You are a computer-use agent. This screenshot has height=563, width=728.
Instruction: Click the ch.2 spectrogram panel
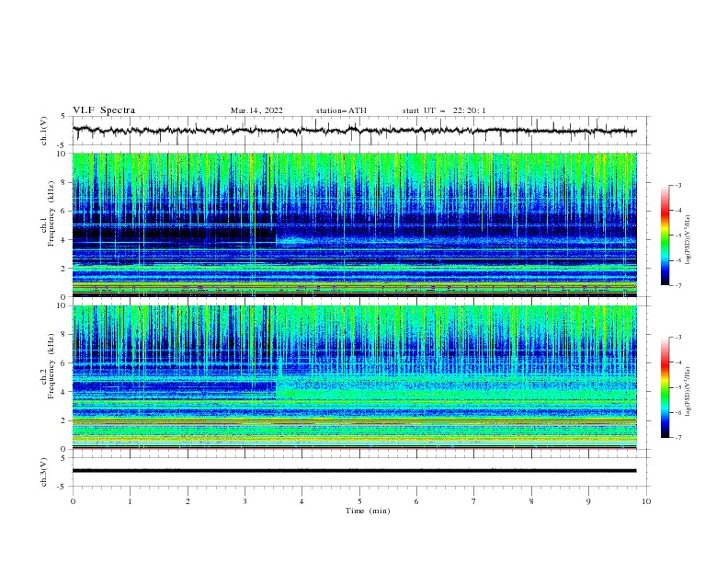pos(355,377)
